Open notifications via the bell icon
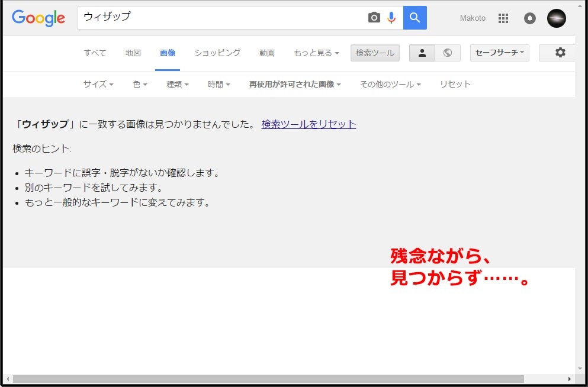The image size is (588, 387). [529, 18]
